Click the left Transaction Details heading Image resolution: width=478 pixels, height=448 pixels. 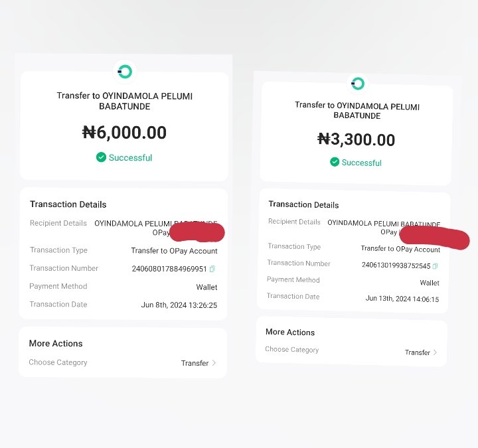click(x=68, y=204)
